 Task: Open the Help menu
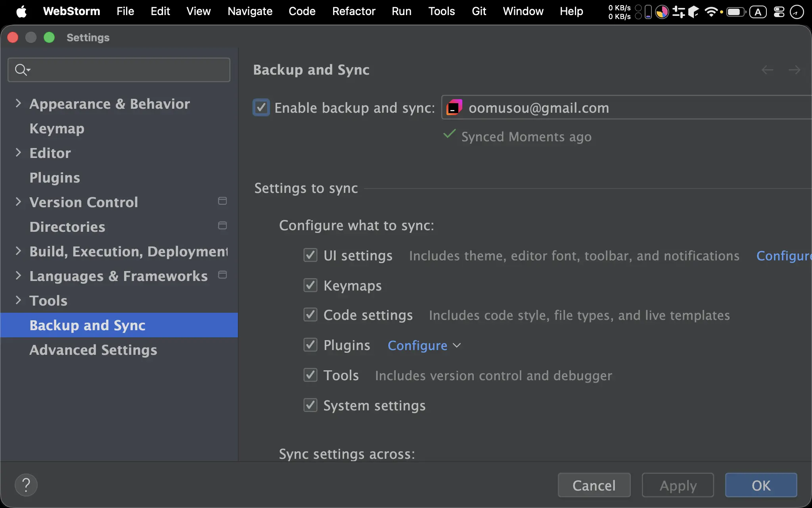571,12
